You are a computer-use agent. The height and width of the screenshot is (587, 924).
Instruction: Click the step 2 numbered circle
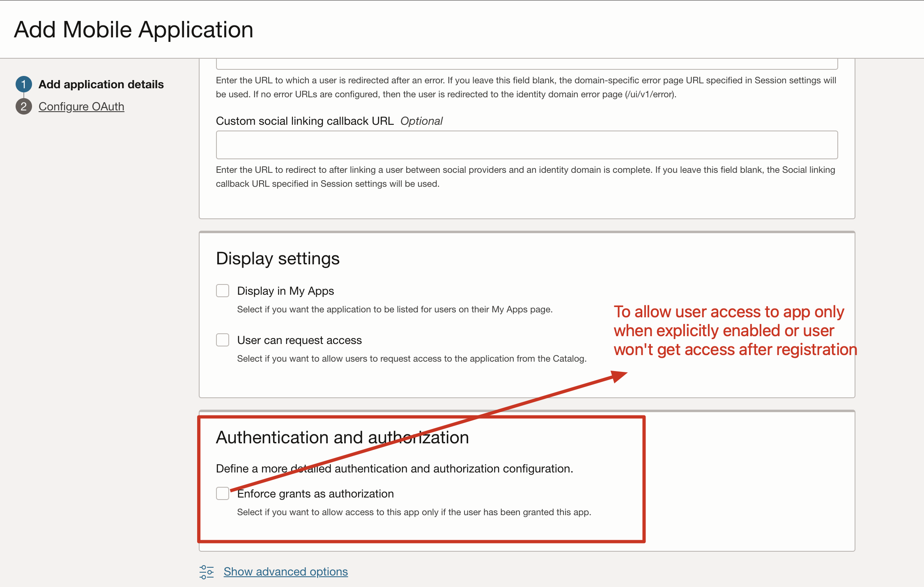(24, 106)
